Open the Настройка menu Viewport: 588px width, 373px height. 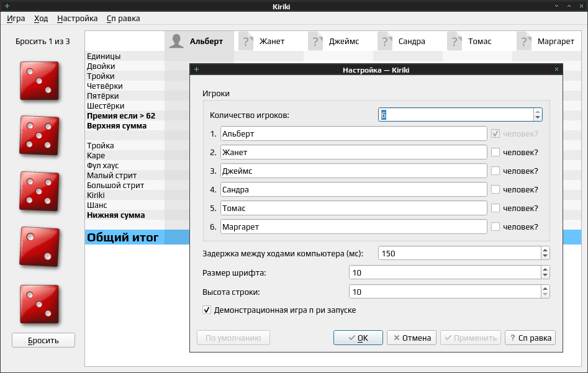pyautogui.click(x=77, y=19)
